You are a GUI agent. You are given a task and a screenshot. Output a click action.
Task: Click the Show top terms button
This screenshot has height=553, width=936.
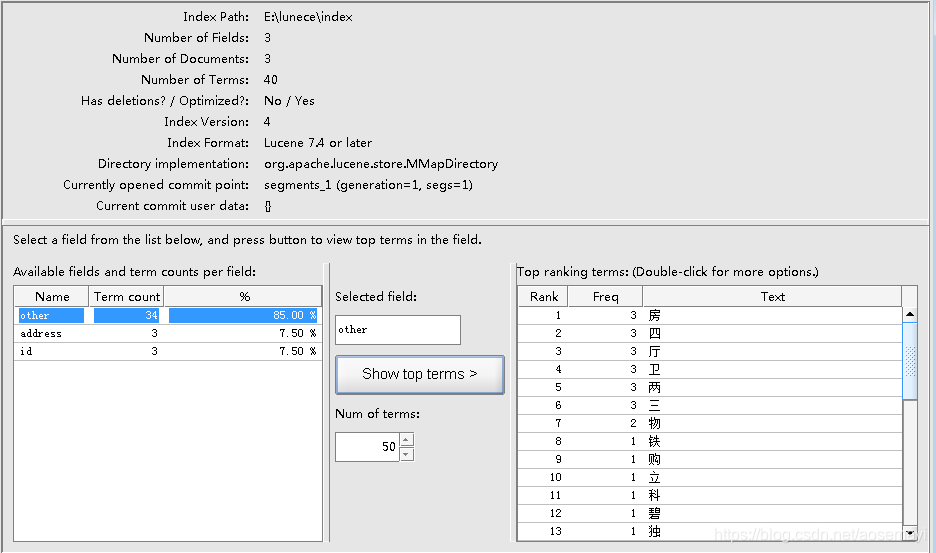[420, 374]
